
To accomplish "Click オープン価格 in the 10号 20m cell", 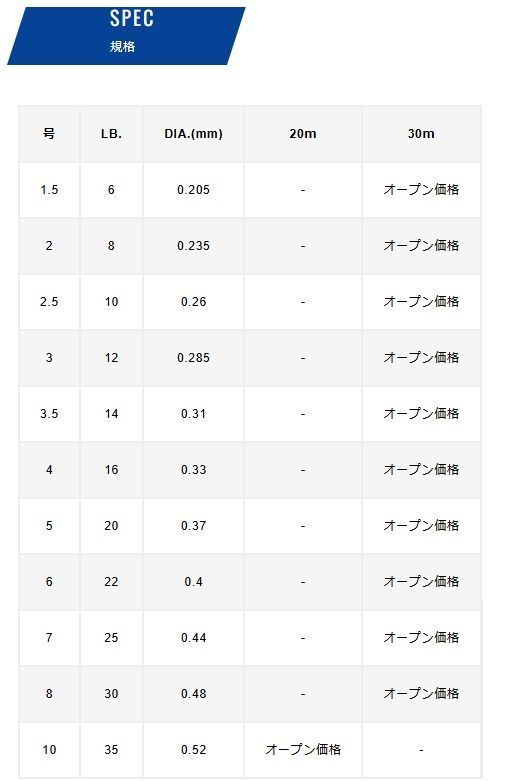I will pyautogui.click(x=303, y=749).
